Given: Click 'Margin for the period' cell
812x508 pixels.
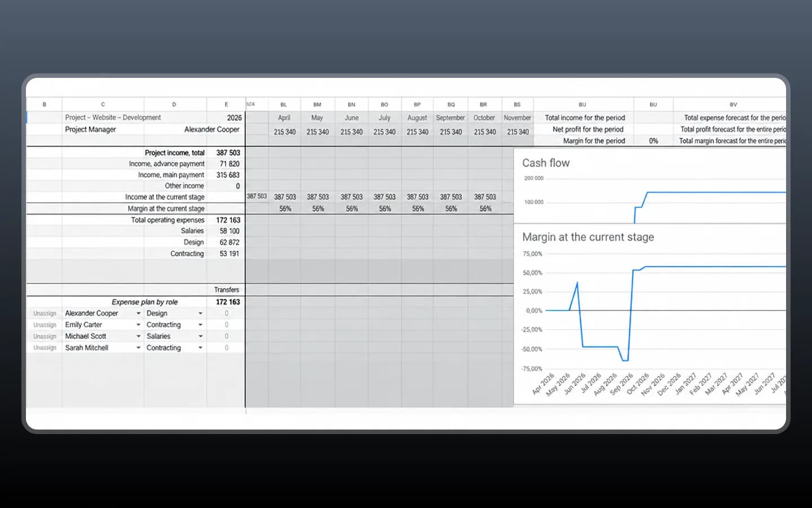Looking at the screenshot, I should point(594,141).
